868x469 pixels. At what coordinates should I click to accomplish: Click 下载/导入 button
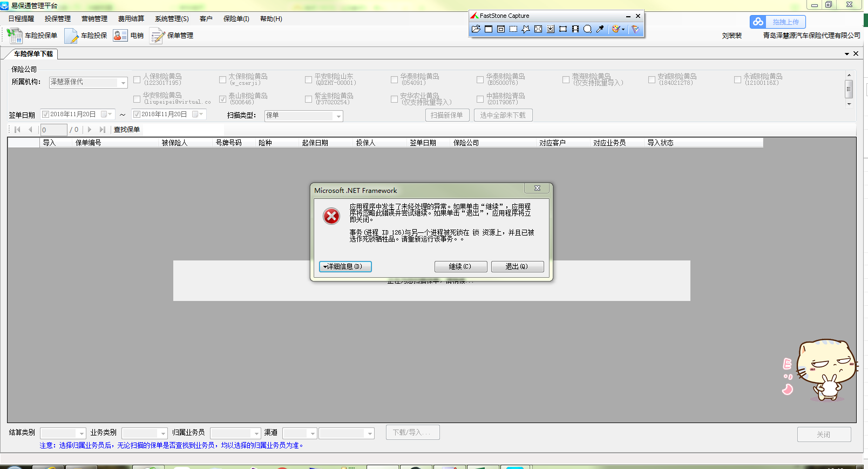tap(412, 433)
